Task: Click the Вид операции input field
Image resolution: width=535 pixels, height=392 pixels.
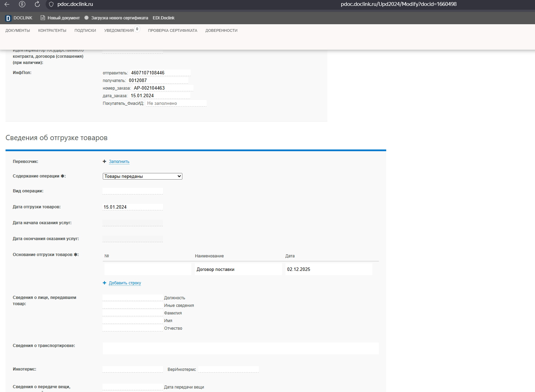Action: click(133, 191)
